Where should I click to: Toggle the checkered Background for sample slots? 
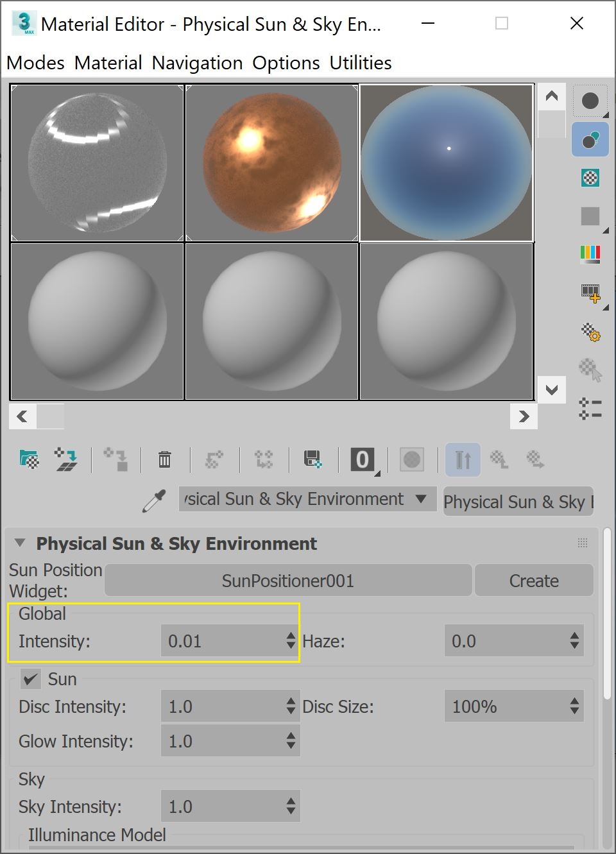(x=590, y=178)
